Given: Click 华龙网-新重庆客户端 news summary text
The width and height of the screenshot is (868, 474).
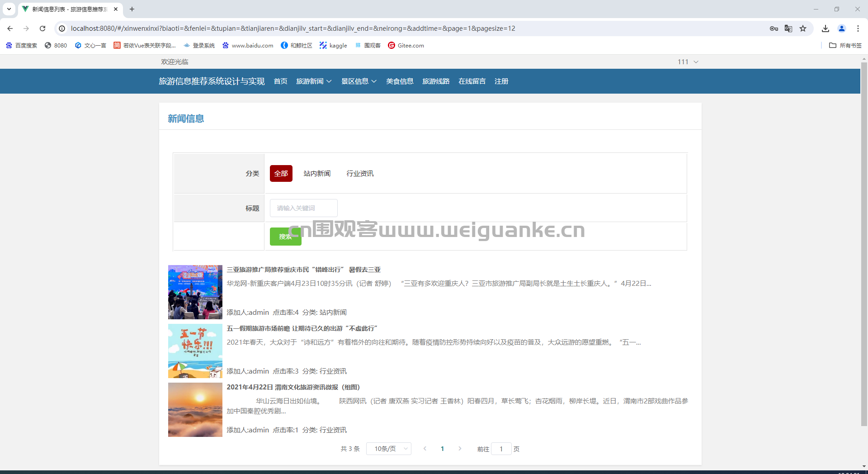Looking at the screenshot, I should [x=439, y=284].
